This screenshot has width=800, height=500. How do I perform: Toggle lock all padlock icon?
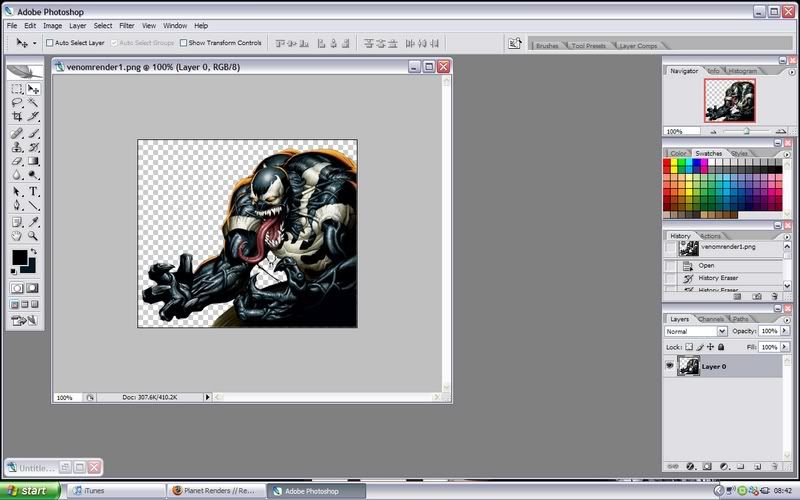click(721, 347)
